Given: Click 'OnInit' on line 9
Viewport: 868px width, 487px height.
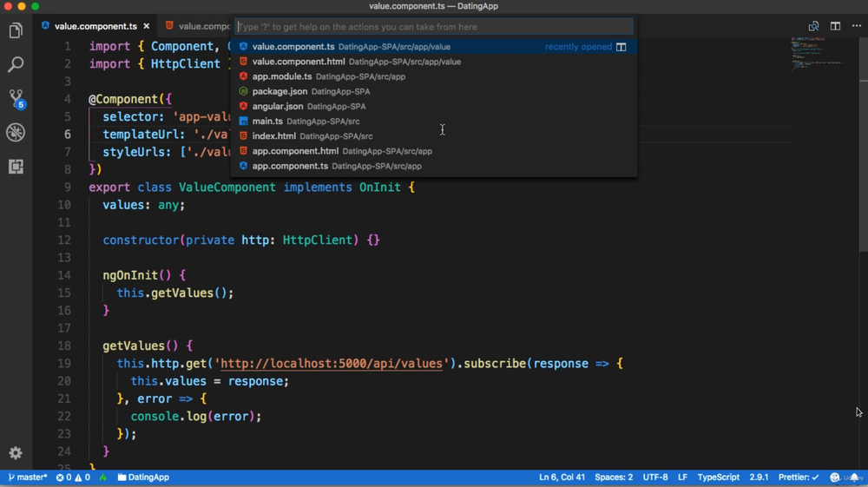Looking at the screenshot, I should point(380,187).
